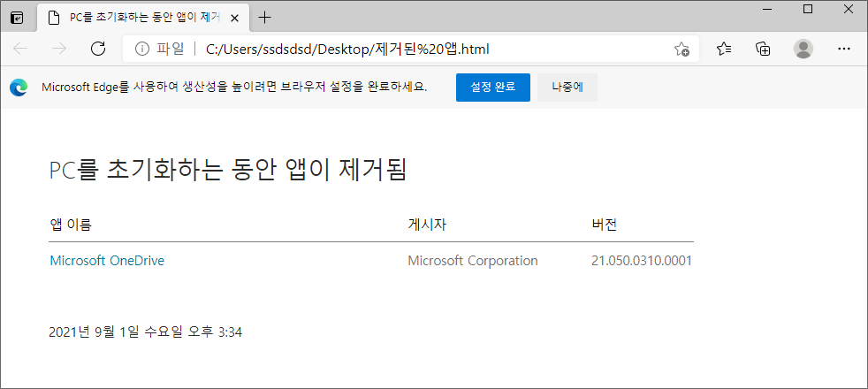Open a new tab with plus button
Image resolution: width=868 pixels, height=389 pixels.
[265, 18]
